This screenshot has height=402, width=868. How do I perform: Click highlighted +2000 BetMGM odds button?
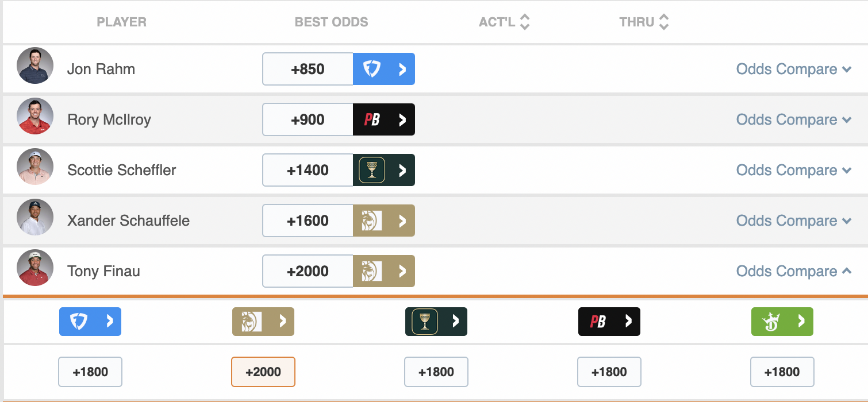click(x=263, y=372)
